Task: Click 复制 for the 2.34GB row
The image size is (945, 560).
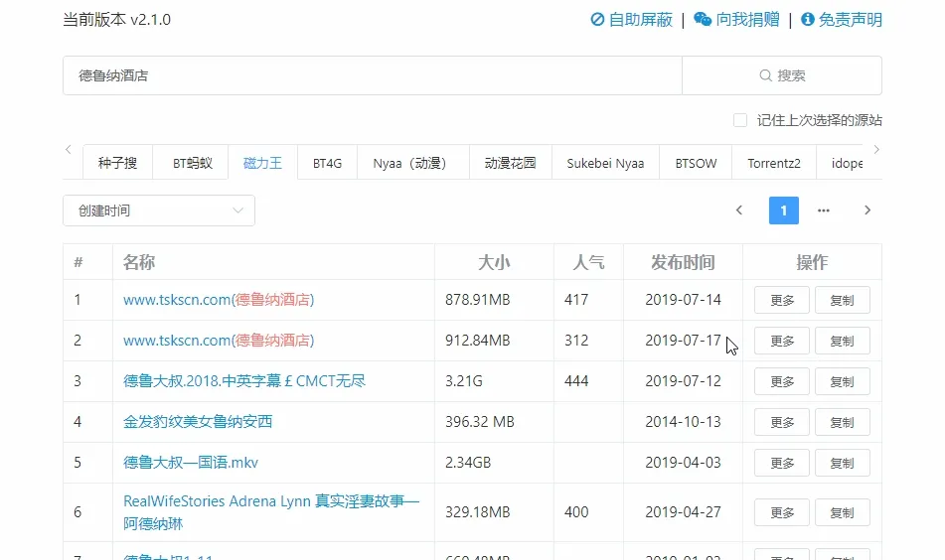Action: [843, 463]
